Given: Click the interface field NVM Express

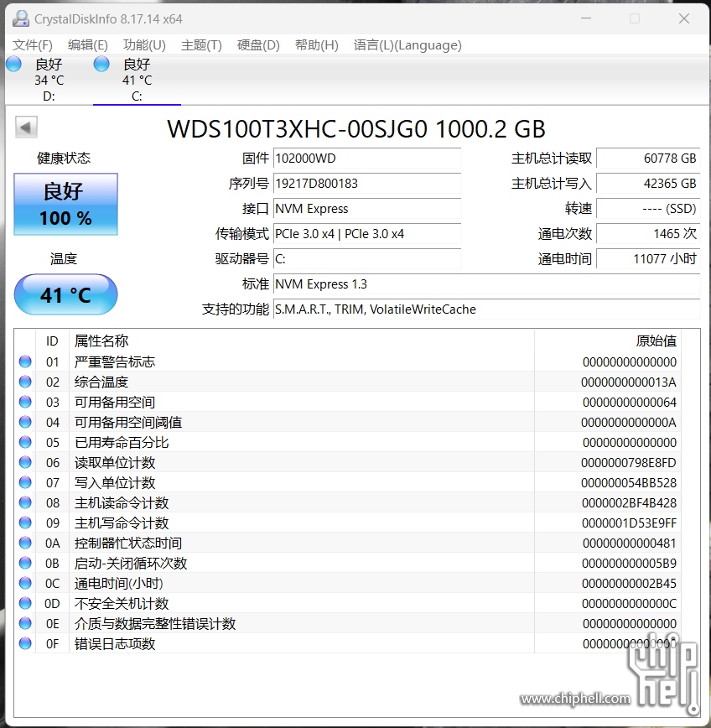Looking at the screenshot, I should [367, 209].
